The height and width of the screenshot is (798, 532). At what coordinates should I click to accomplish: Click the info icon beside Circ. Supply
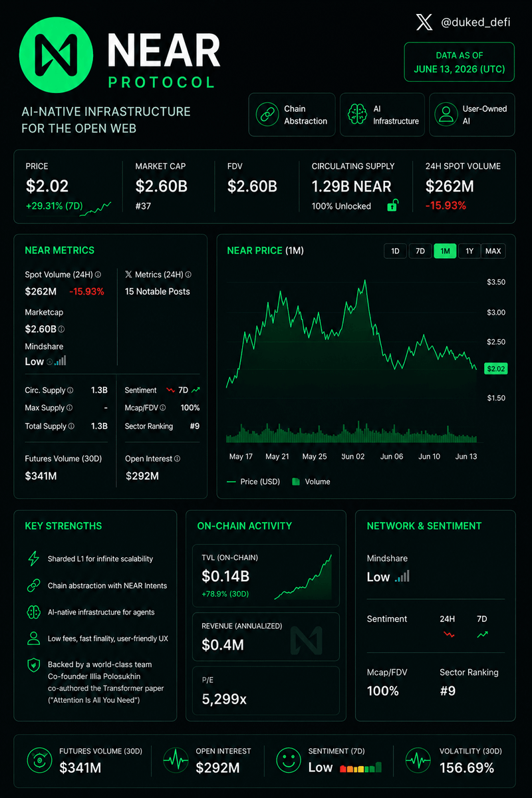(70, 390)
